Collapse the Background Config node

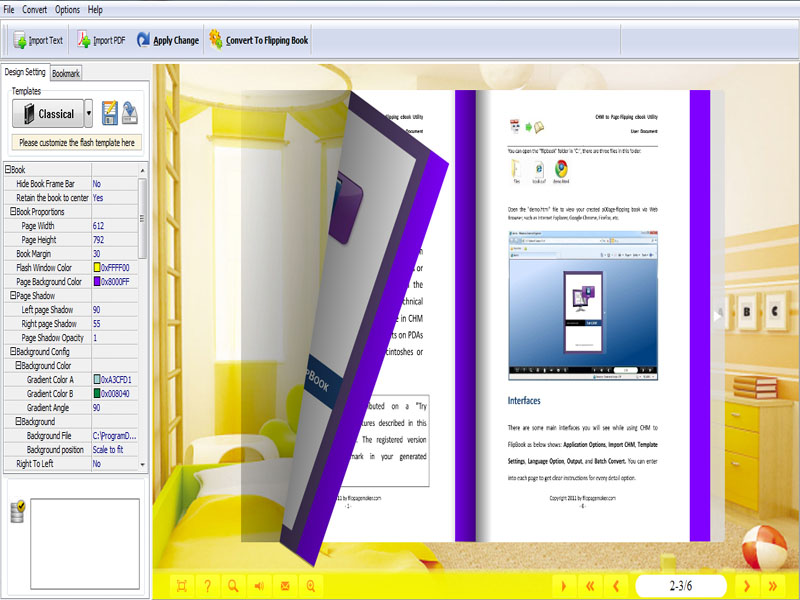pyautogui.click(x=13, y=352)
